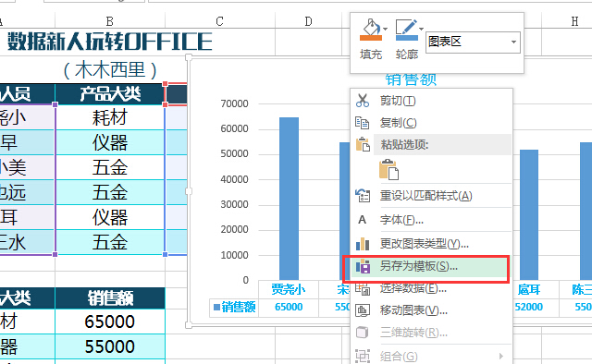Screen dimensions: 592x364
Task: Click the 扈耳 category label in chart
Action: 529,289
